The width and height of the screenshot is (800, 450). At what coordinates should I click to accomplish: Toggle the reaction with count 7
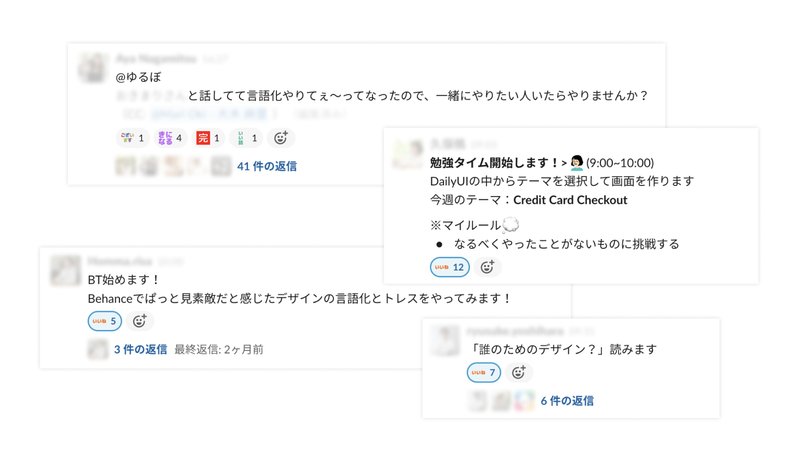point(483,372)
